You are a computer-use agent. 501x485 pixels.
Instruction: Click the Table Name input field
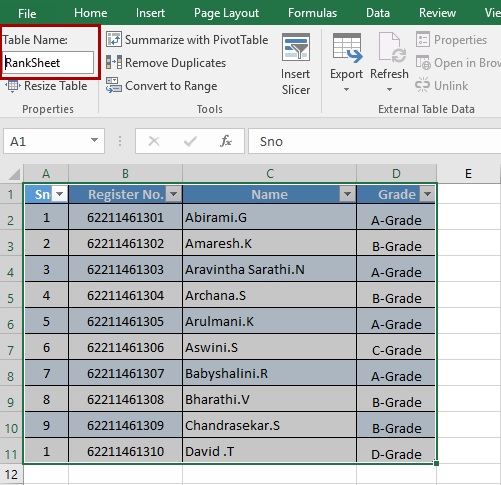pos(48,62)
